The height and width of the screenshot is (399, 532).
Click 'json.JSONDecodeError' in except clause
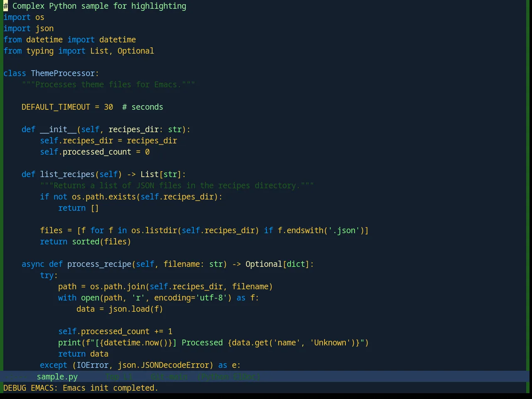[163, 365]
